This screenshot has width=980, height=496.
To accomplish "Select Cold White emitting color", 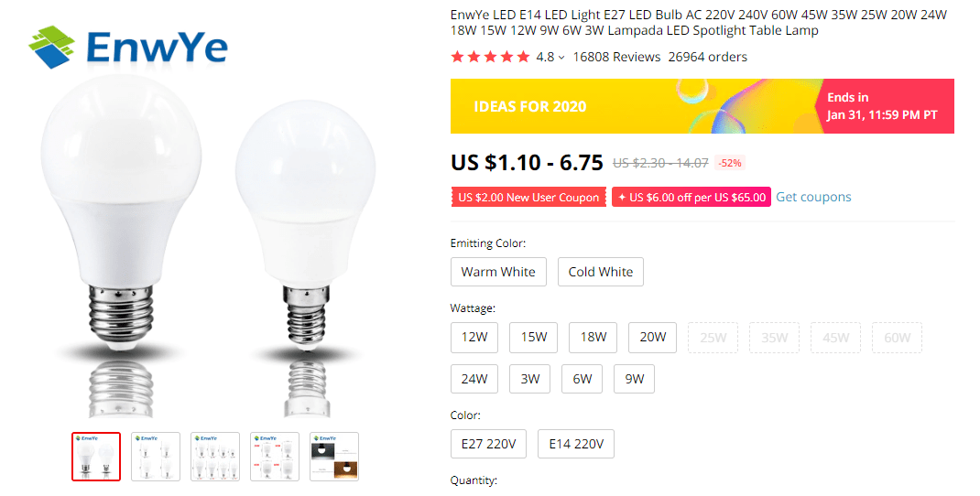I will tap(601, 272).
